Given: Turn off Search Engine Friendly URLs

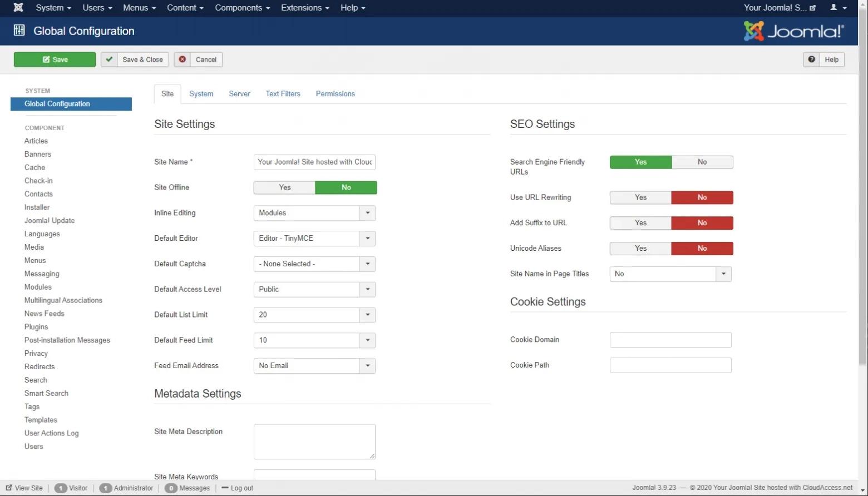Looking at the screenshot, I should [x=702, y=162].
